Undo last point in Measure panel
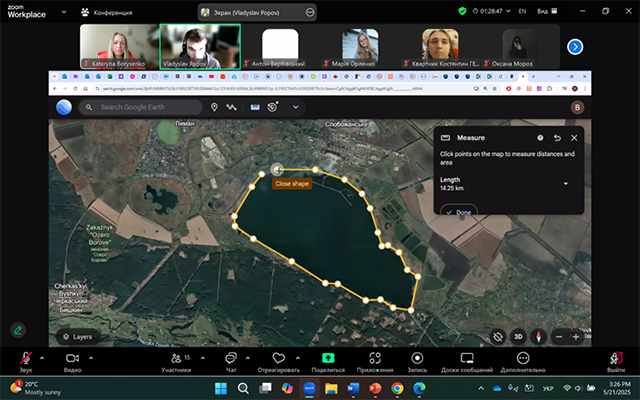 pos(557,138)
